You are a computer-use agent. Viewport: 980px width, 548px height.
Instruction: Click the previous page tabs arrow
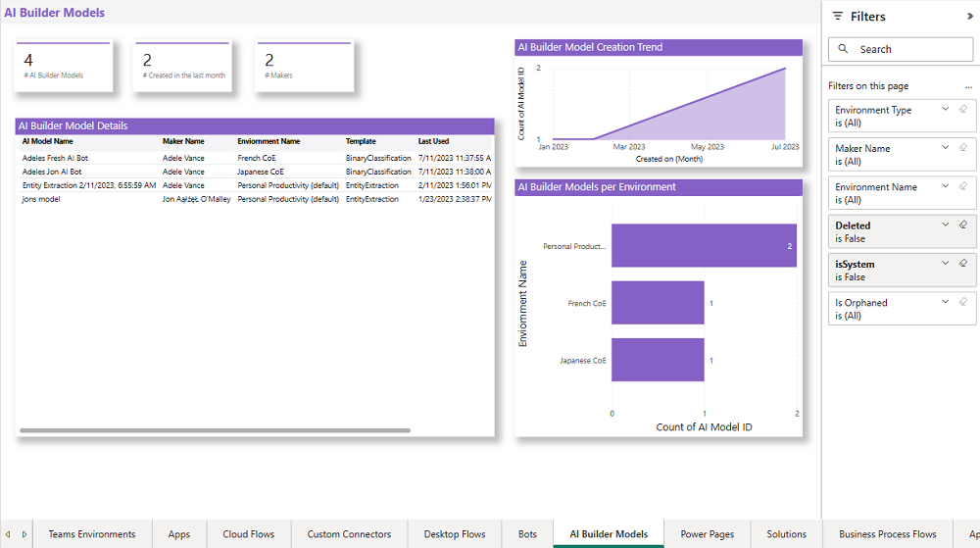click(8, 534)
